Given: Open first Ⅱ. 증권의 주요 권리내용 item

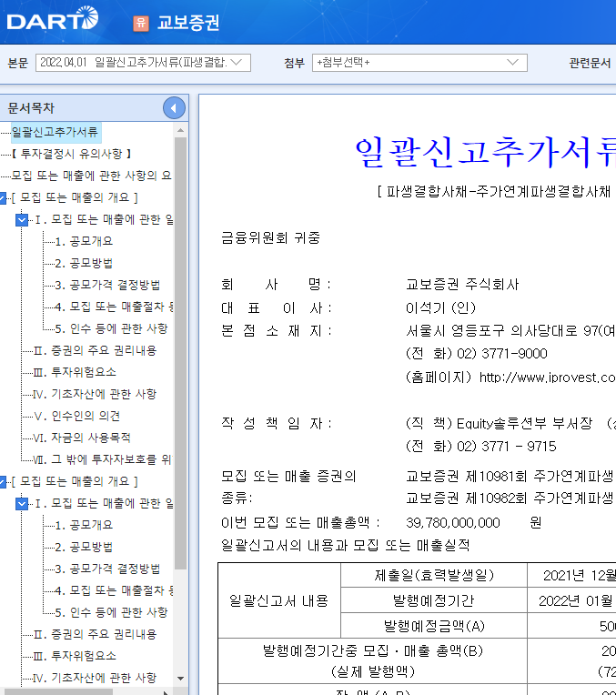Looking at the screenshot, I should (95, 350).
